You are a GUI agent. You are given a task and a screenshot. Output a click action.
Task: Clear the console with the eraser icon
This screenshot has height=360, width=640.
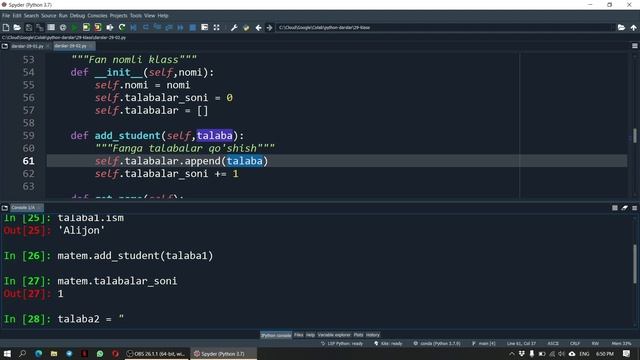pyautogui.click(x=624, y=208)
